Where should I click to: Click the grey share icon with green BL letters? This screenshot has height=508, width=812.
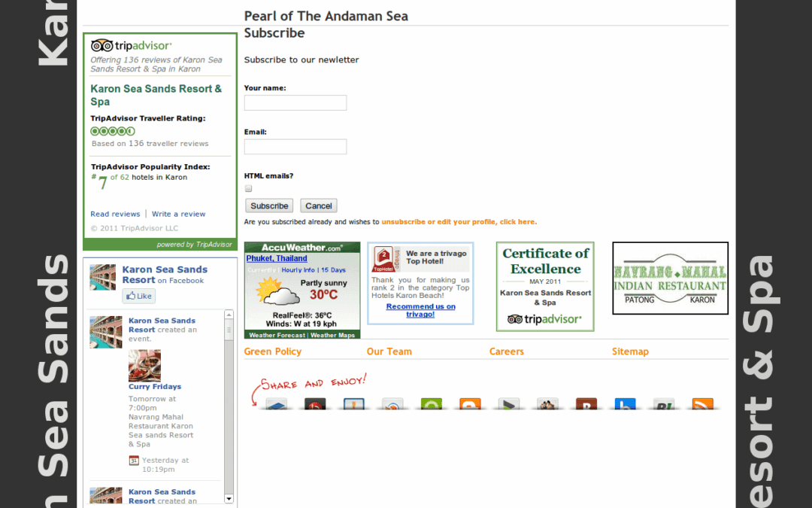(x=665, y=404)
